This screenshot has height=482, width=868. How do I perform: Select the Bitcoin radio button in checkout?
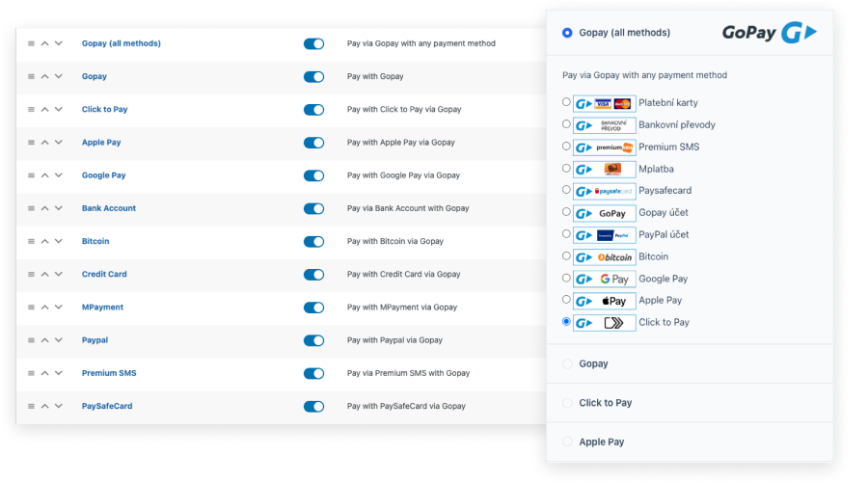click(x=566, y=255)
